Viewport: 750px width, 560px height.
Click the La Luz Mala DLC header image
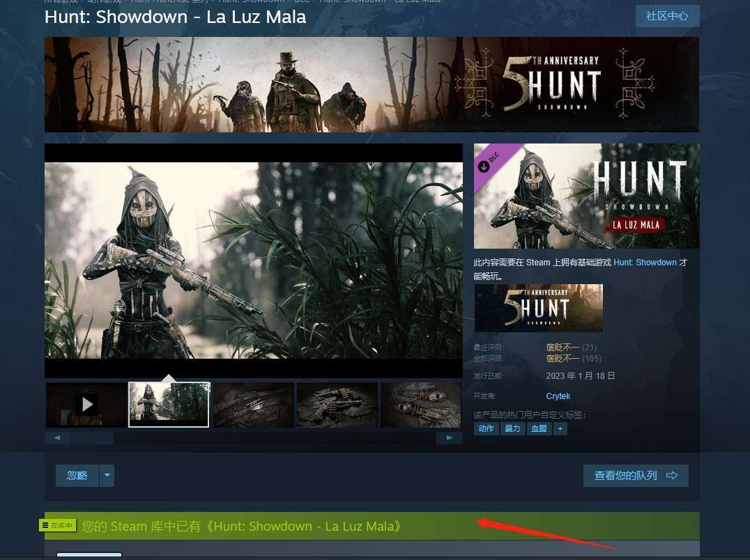(x=586, y=196)
